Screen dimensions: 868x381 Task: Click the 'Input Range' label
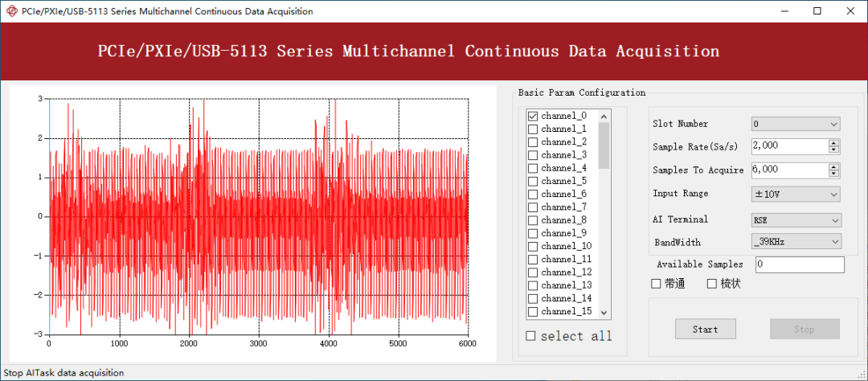[x=681, y=193]
